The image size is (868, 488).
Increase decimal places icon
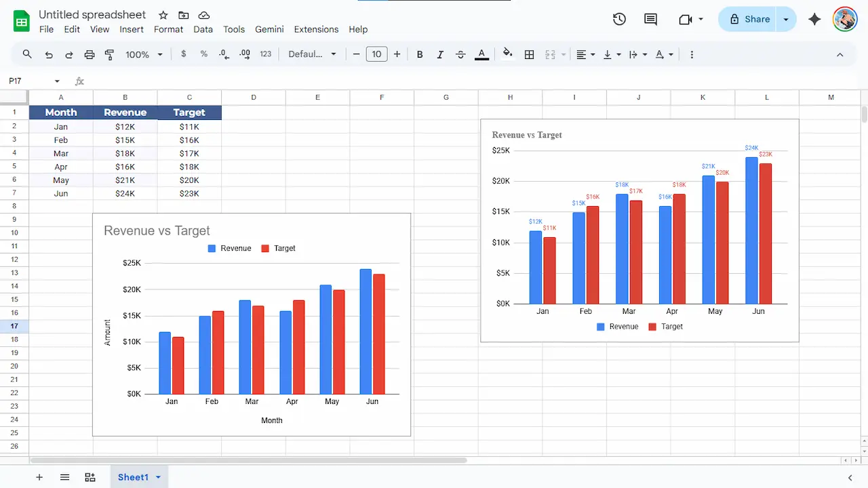pos(245,54)
